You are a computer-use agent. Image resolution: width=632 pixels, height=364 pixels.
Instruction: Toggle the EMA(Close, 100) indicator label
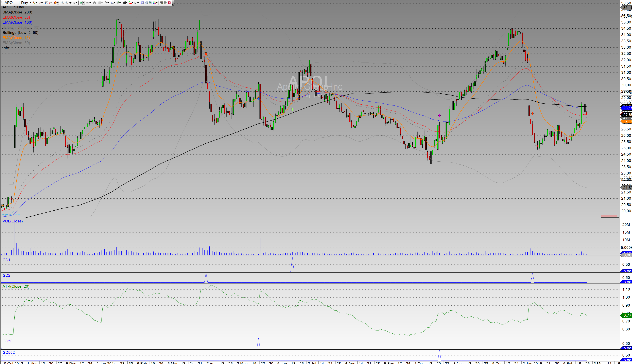(17, 23)
